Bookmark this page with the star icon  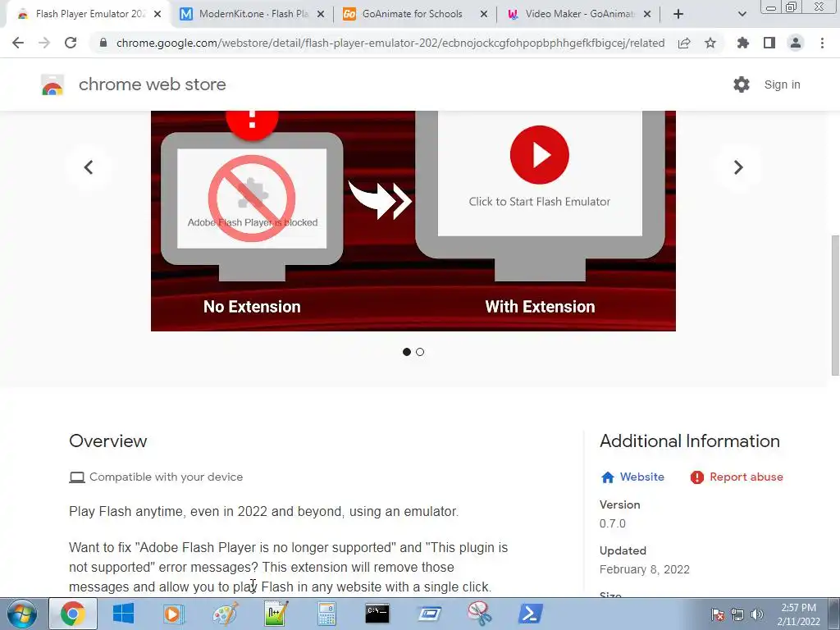click(x=710, y=43)
